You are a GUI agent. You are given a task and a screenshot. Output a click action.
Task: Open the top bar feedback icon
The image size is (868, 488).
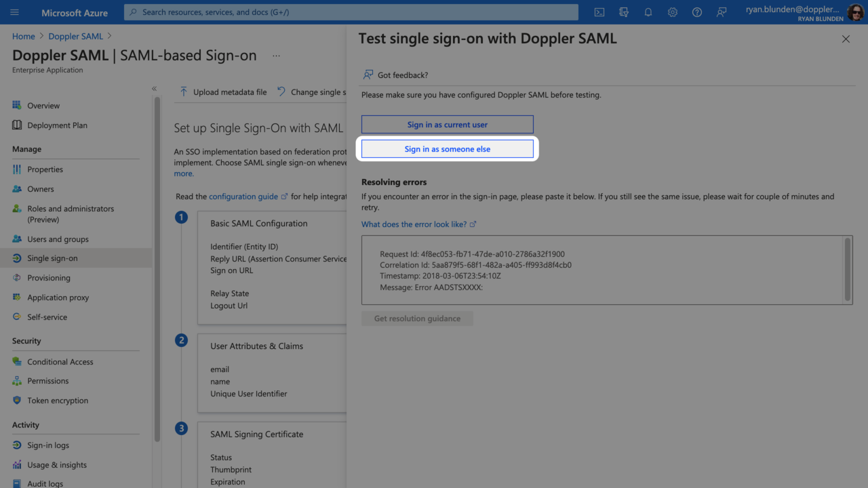(722, 12)
